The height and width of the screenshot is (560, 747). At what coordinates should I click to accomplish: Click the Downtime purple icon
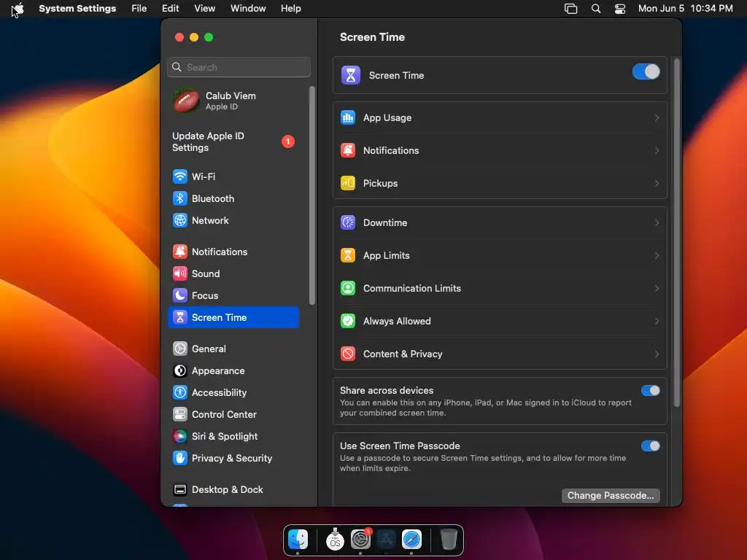click(x=348, y=223)
